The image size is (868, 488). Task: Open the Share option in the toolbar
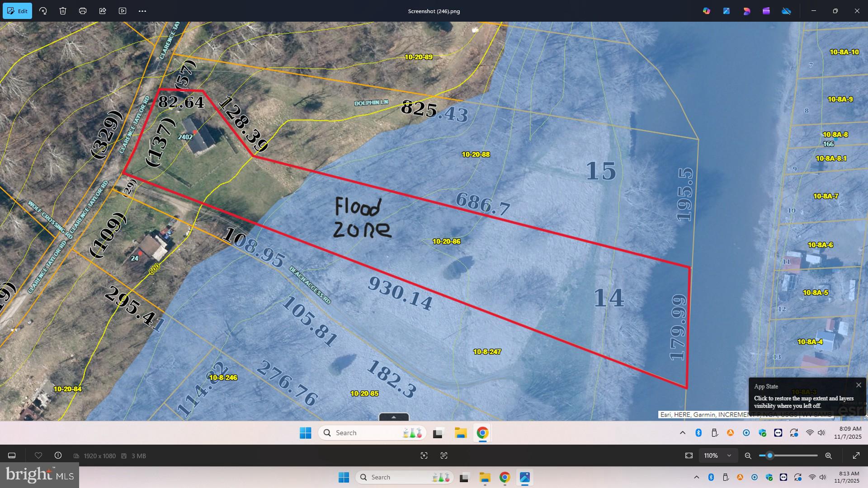click(x=103, y=11)
